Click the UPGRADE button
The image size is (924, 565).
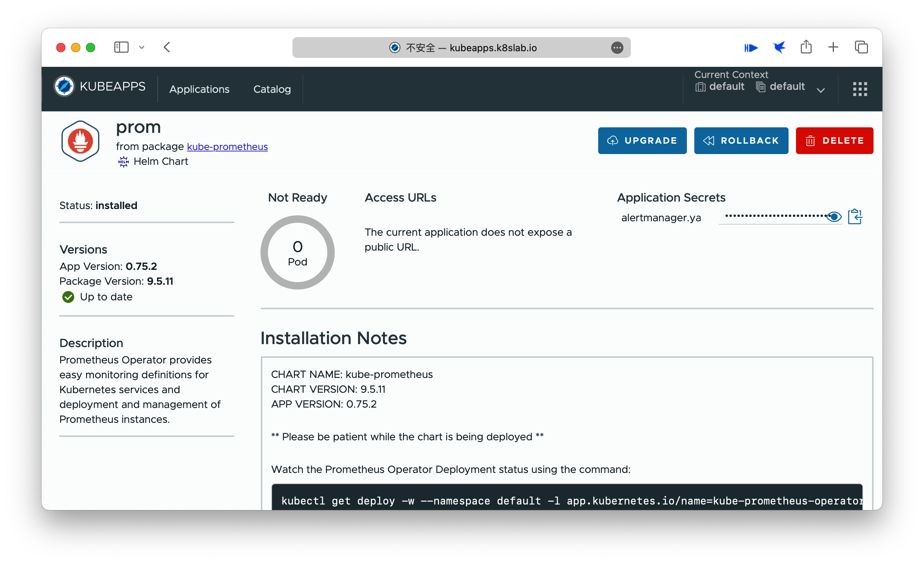coord(642,141)
